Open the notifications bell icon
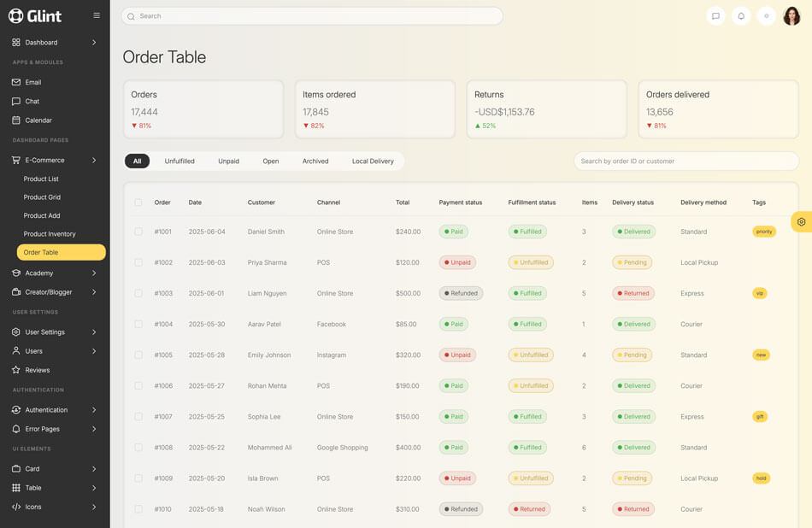812x528 pixels. pyautogui.click(x=741, y=16)
